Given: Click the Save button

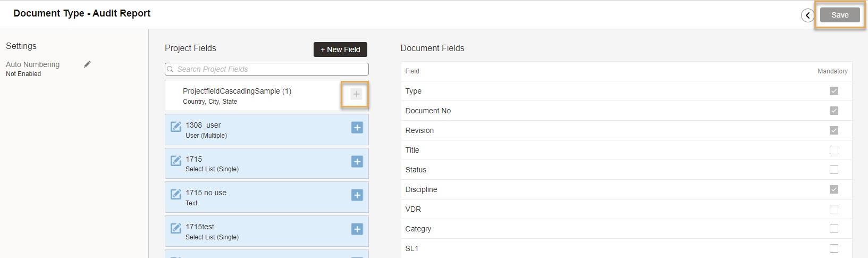Looking at the screenshot, I should point(840,15).
